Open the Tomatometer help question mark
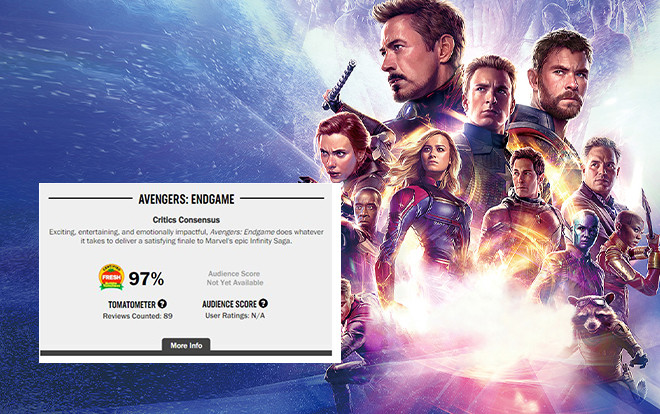The width and height of the screenshot is (660, 414). point(162,304)
